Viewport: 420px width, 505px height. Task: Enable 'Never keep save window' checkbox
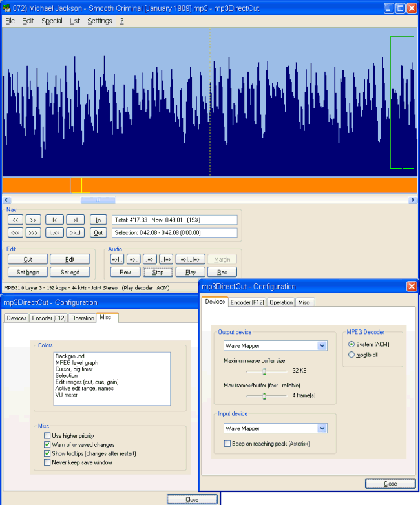click(x=47, y=462)
